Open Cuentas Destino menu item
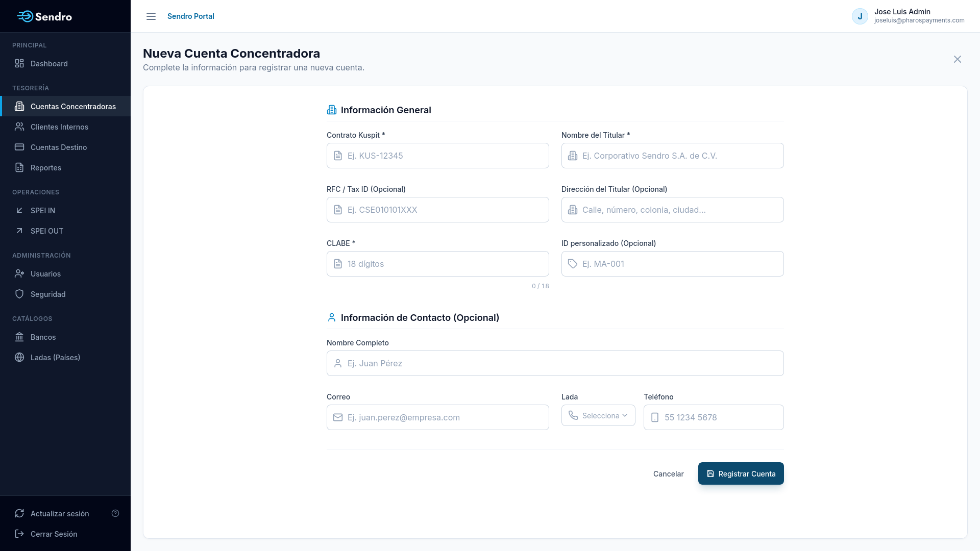Viewport: 980px width, 551px height. (x=65, y=147)
